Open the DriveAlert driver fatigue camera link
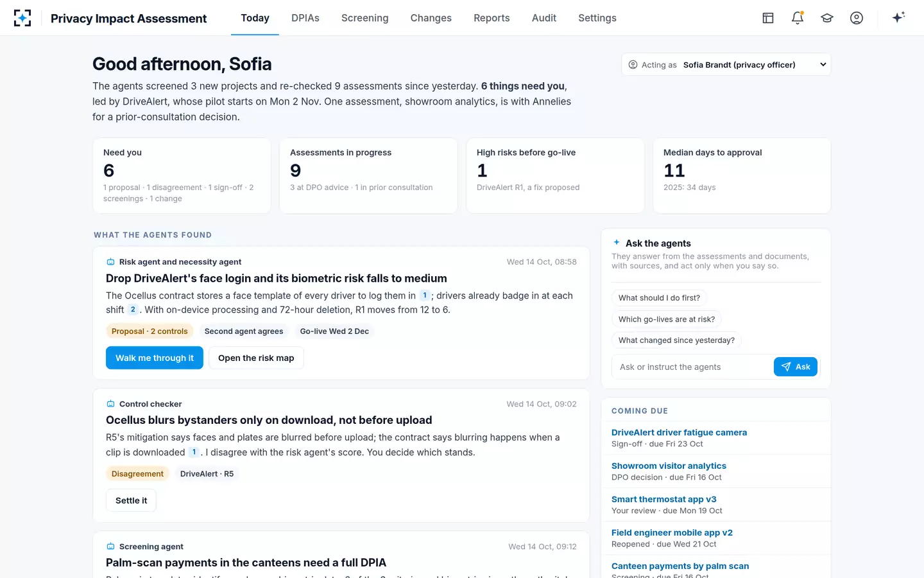 679,433
